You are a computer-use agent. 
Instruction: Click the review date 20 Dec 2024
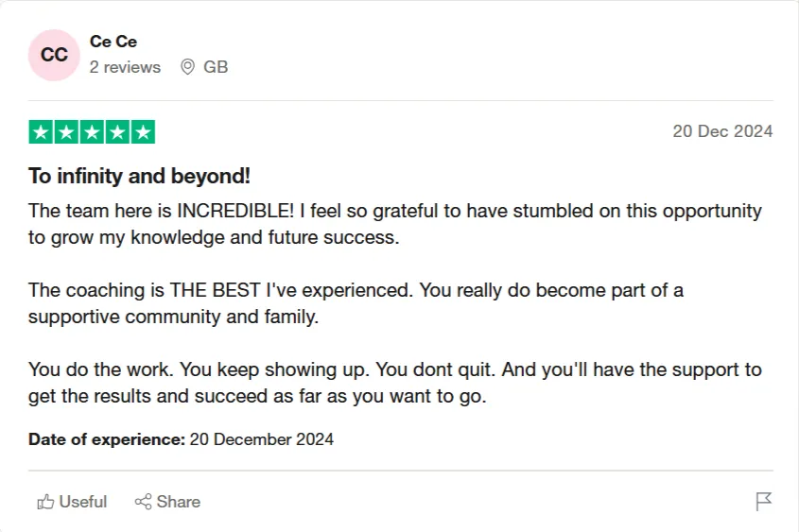click(722, 131)
